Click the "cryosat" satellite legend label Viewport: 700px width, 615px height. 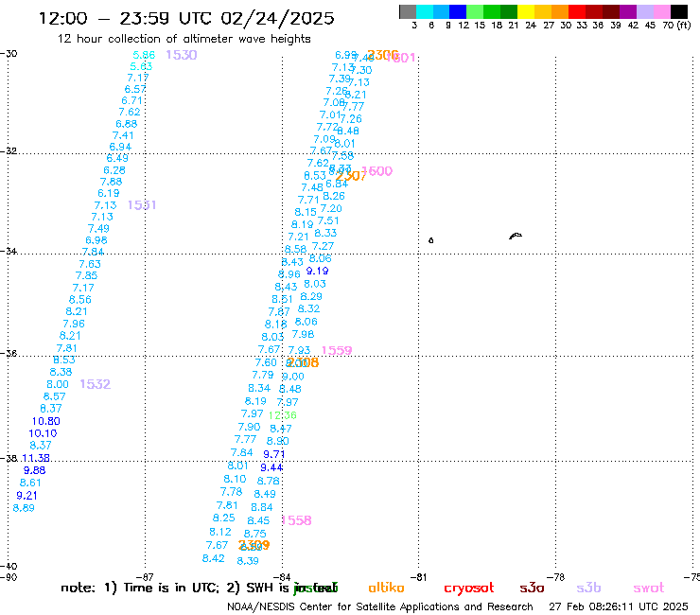pos(469,589)
